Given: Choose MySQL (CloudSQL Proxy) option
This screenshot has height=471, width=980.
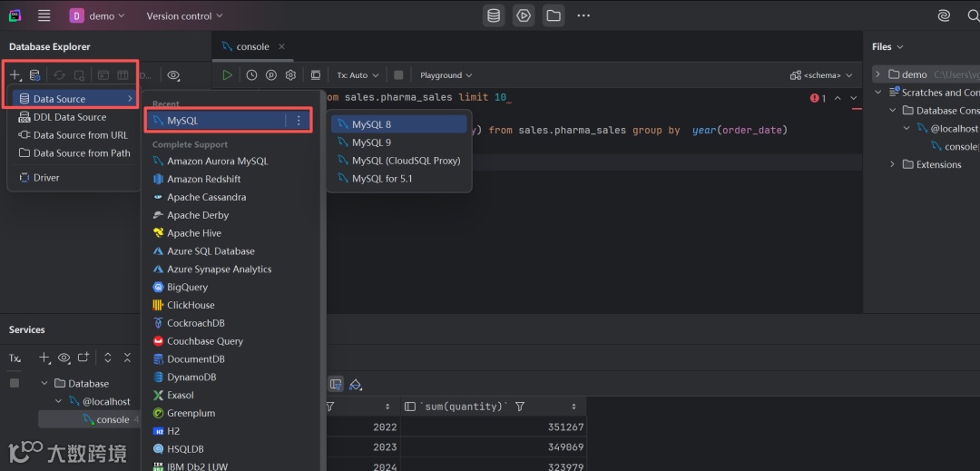Looking at the screenshot, I should click(x=398, y=161).
